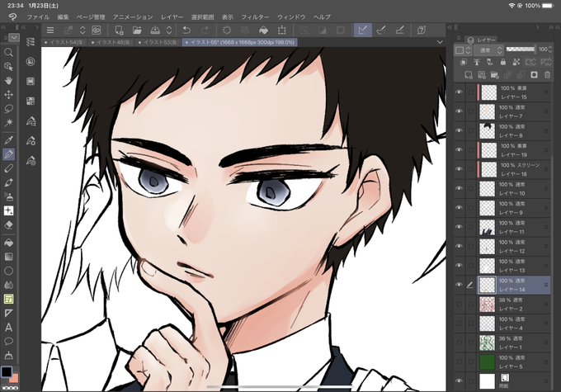Collapse the left tool palette double arrows
The height and width of the screenshot is (392, 561).
click(3, 27)
